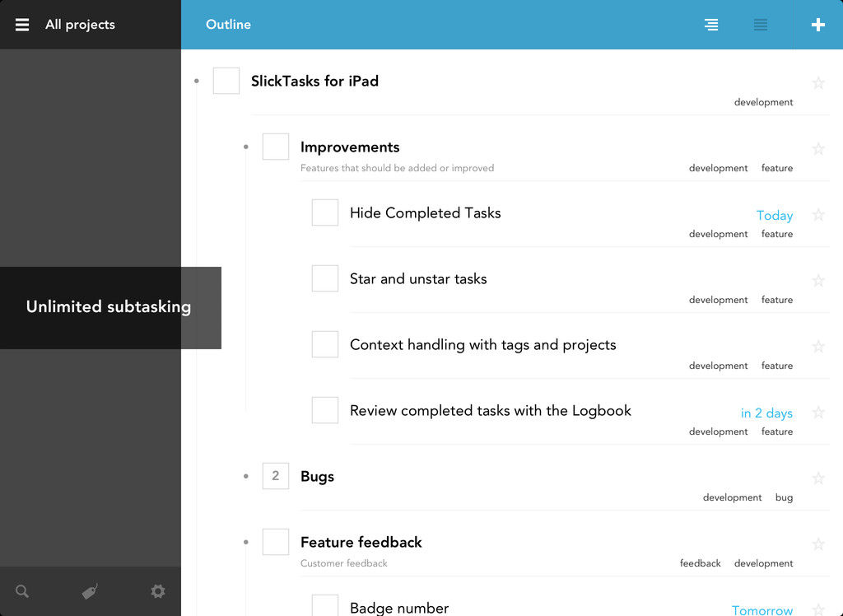Open the Today due date label
Viewport: 843px width, 616px height.
coord(774,215)
